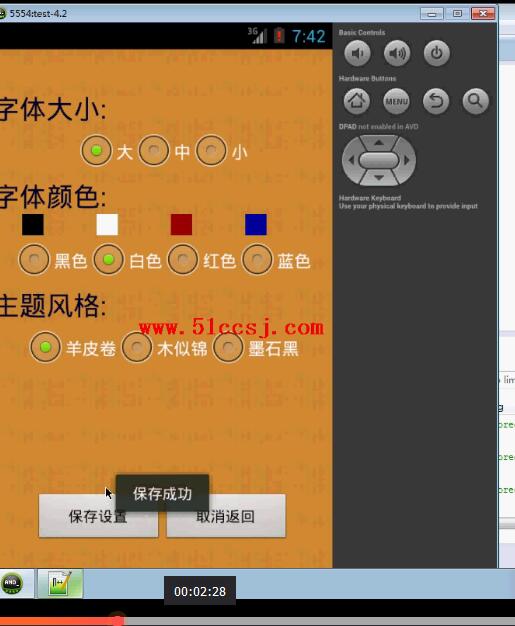Click the dark red color swatch
Screen dimensions: 515x626
(181, 224)
